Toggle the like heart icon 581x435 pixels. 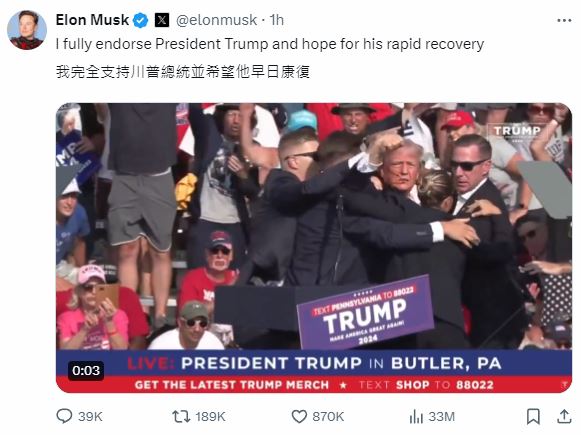point(299,416)
